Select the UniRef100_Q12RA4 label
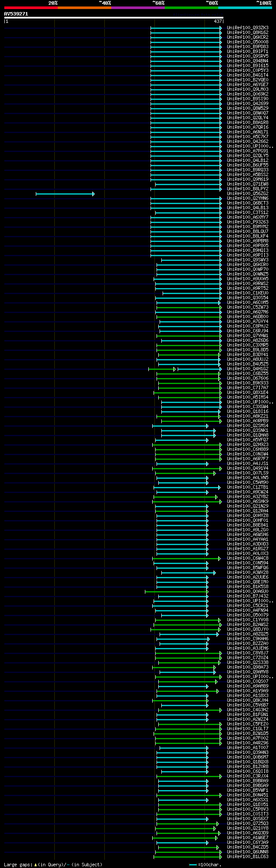This screenshot has height=868, width=276. 248,511
